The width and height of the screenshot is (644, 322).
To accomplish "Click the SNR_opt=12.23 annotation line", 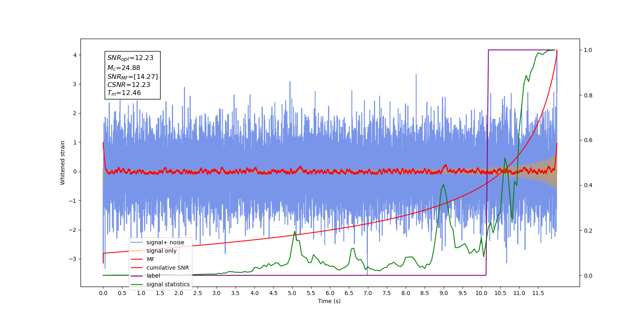I will (130, 58).
